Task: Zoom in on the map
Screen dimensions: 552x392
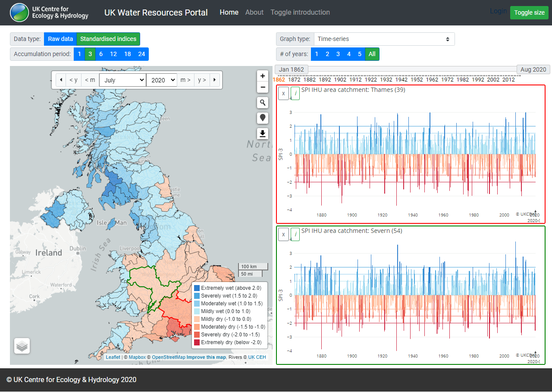Action: pos(263,75)
